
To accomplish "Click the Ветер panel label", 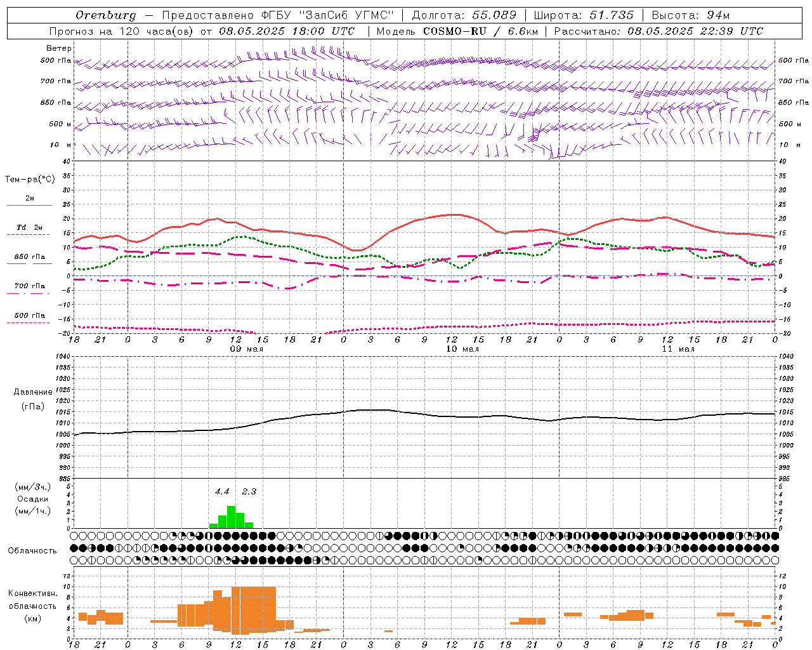I will [59, 48].
